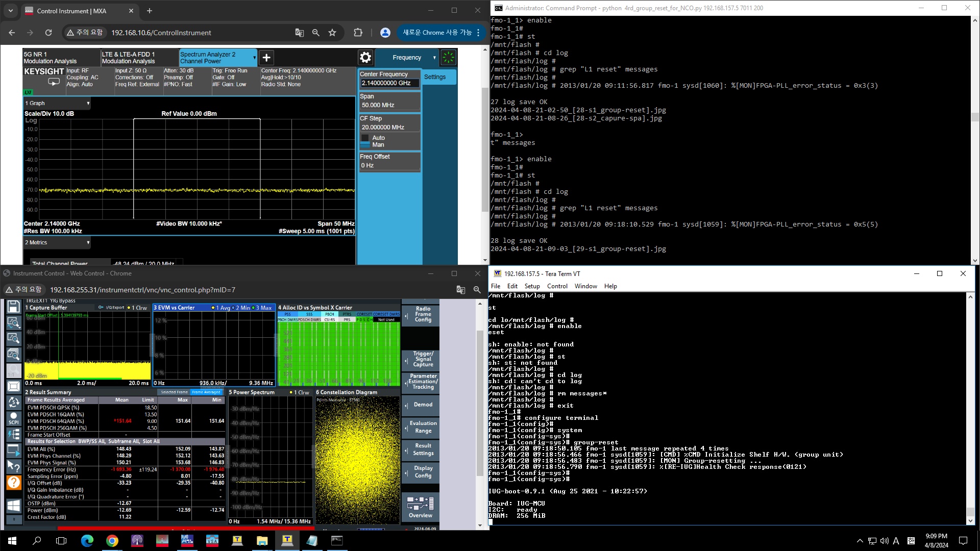Click the full screen display icon

click(x=14, y=387)
